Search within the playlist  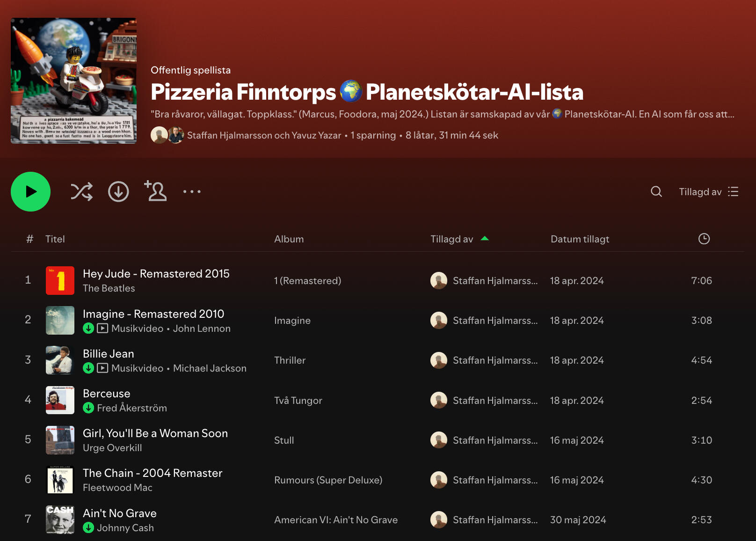coord(656,192)
